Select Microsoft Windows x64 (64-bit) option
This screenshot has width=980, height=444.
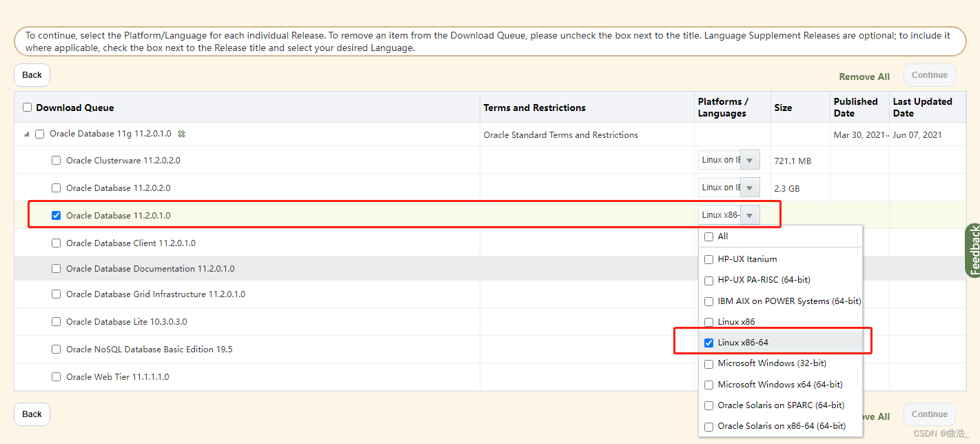click(708, 385)
